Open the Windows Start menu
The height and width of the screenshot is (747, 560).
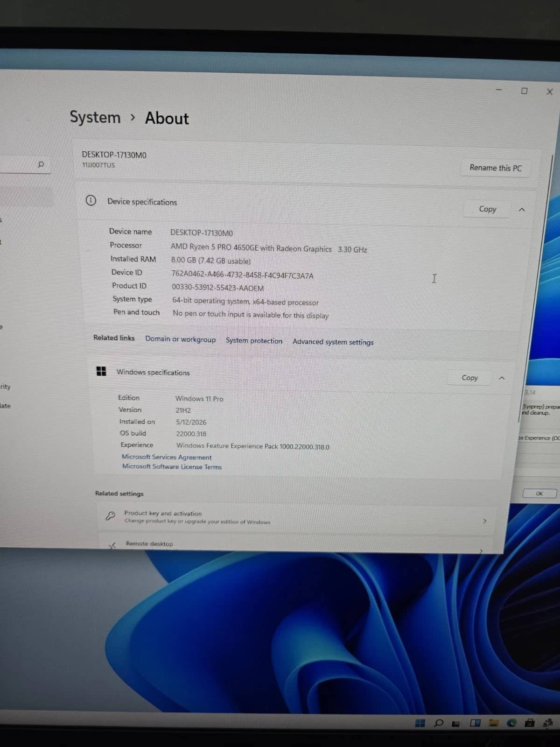[x=420, y=723]
